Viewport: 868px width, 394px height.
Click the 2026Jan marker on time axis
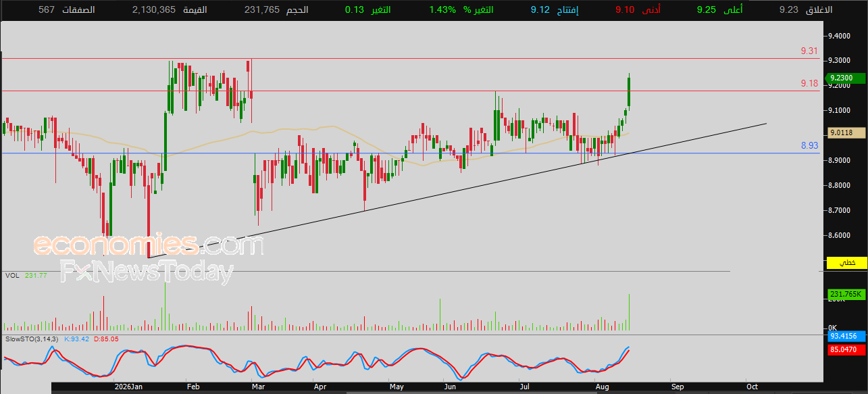(x=128, y=387)
